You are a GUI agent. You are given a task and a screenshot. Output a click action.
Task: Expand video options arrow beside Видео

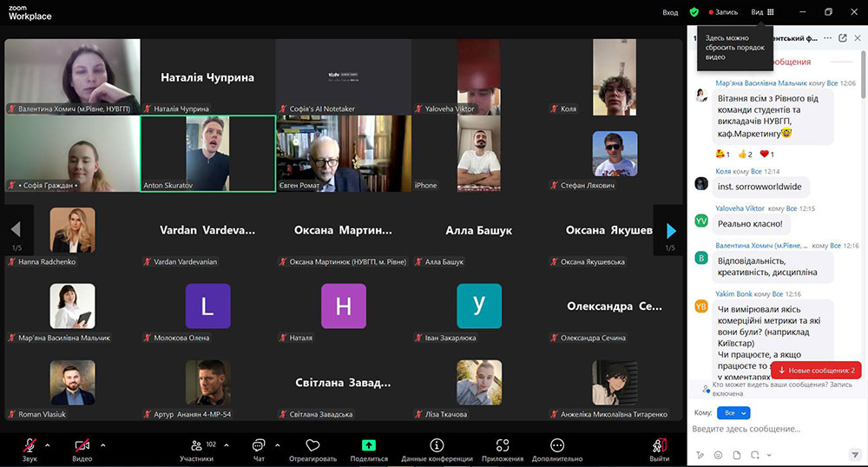[x=103, y=445]
